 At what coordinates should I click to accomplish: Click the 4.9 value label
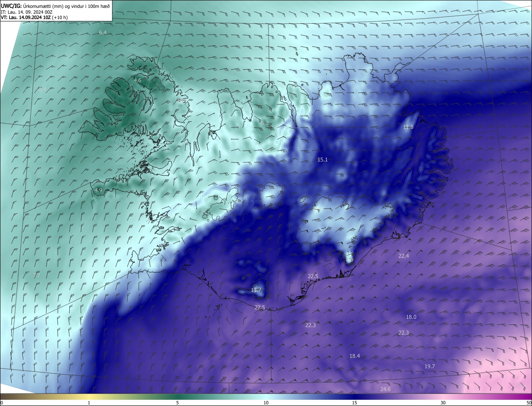(x=99, y=190)
